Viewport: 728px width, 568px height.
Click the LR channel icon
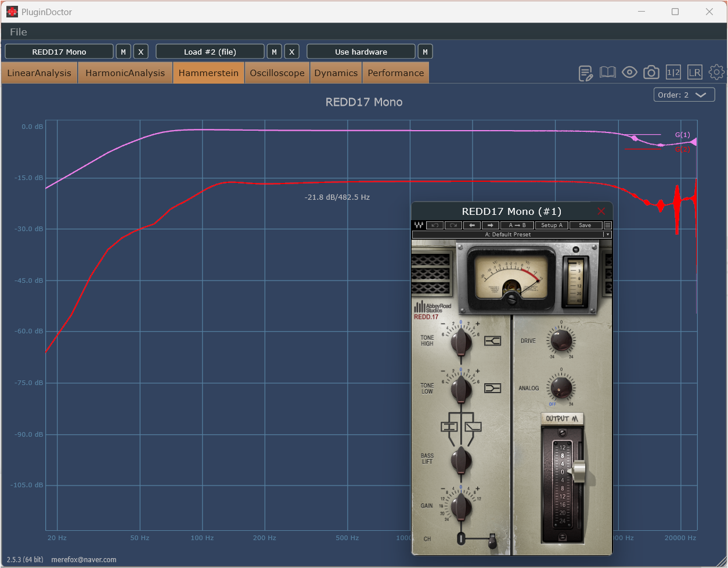click(694, 73)
